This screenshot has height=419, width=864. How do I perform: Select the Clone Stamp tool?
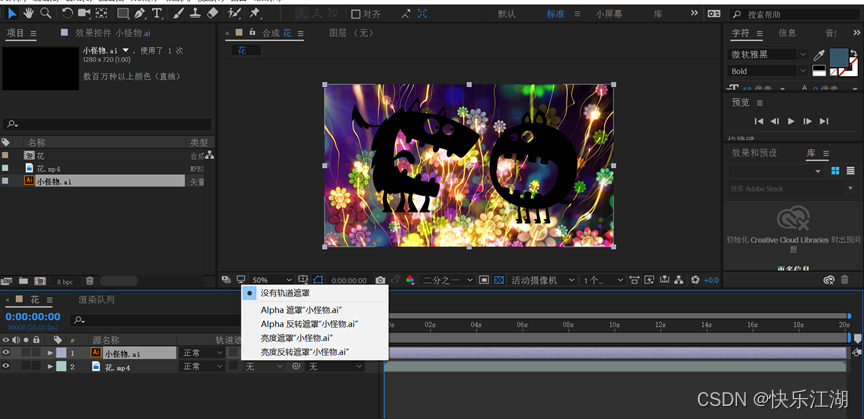click(195, 13)
